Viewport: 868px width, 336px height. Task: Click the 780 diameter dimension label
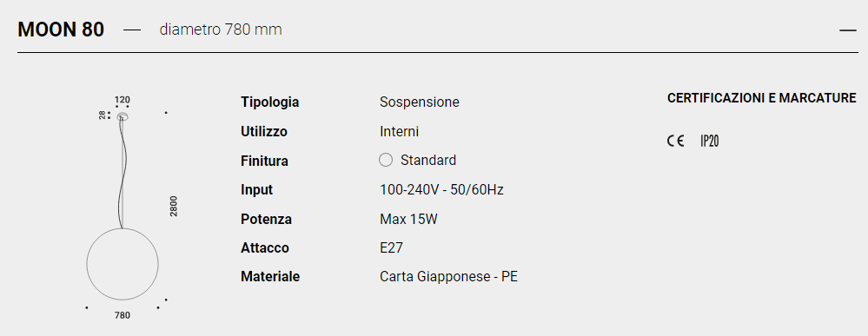(123, 315)
